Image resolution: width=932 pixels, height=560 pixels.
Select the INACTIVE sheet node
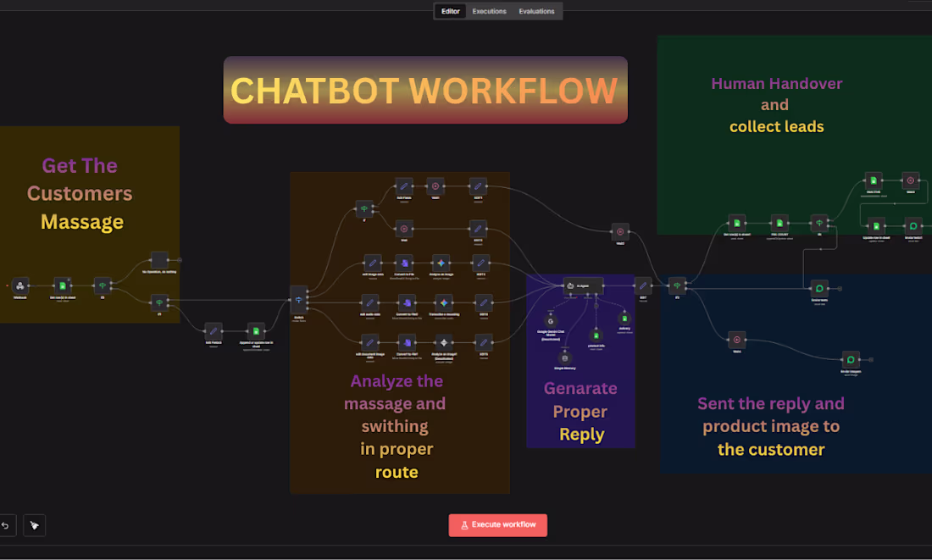tap(874, 180)
